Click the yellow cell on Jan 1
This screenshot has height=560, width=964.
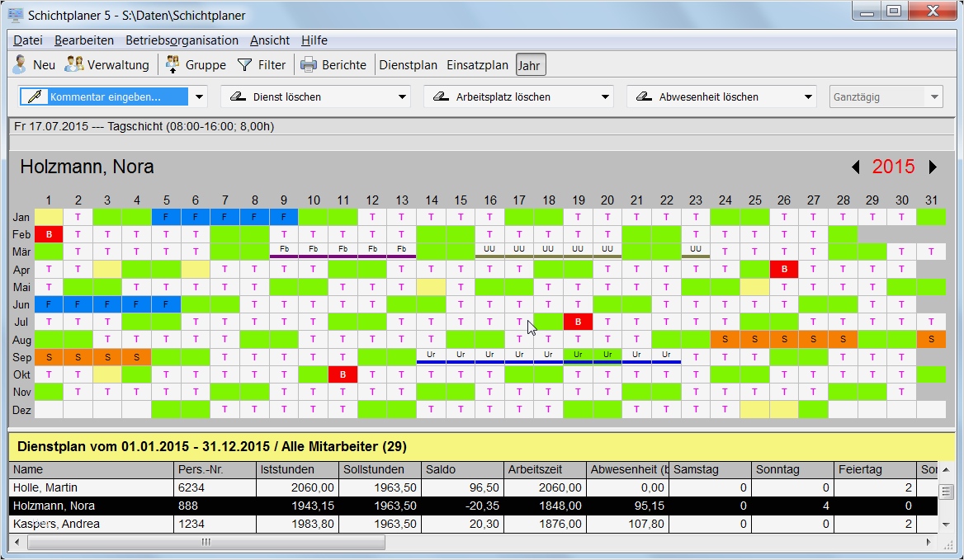coord(49,217)
